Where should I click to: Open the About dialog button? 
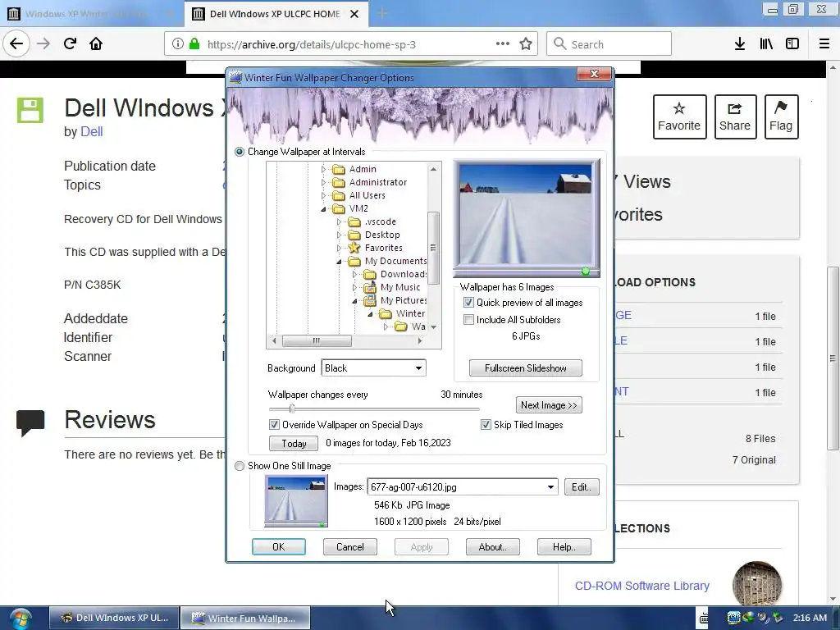coord(492,547)
